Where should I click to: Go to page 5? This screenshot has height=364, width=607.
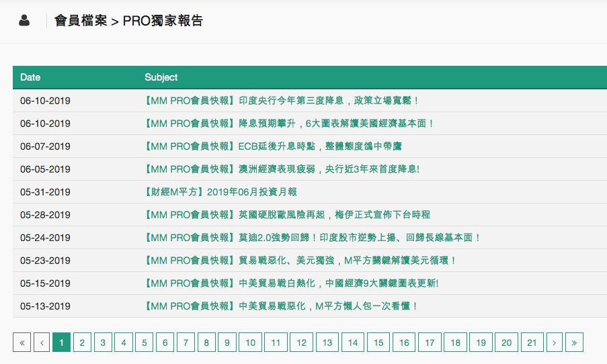[x=145, y=343]
